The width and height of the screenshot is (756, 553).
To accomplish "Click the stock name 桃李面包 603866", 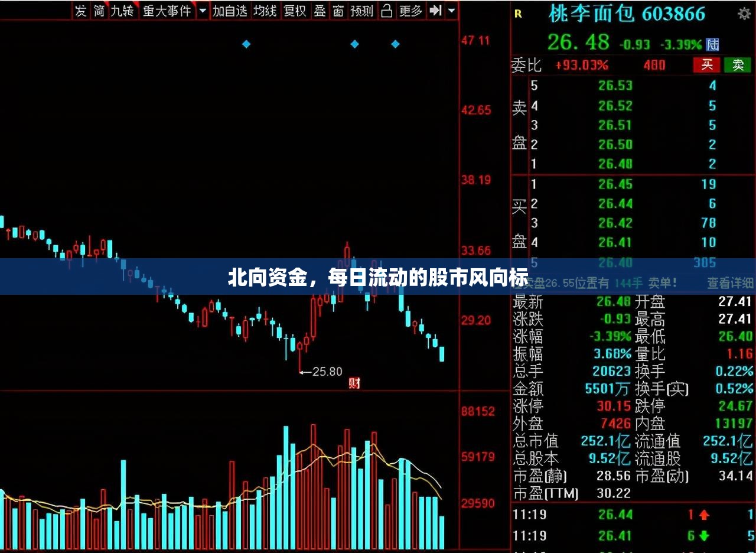I will pos(627,13).
